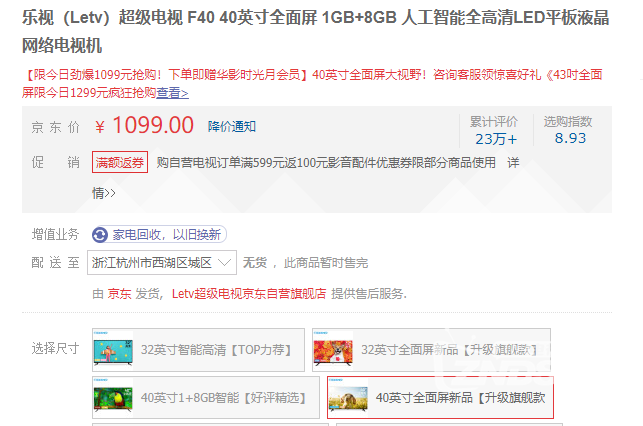This screenshot has height=426, width=643.
Task: Open the 家电回收,以旧换新 trade-in service
Action: click(159, 235)
